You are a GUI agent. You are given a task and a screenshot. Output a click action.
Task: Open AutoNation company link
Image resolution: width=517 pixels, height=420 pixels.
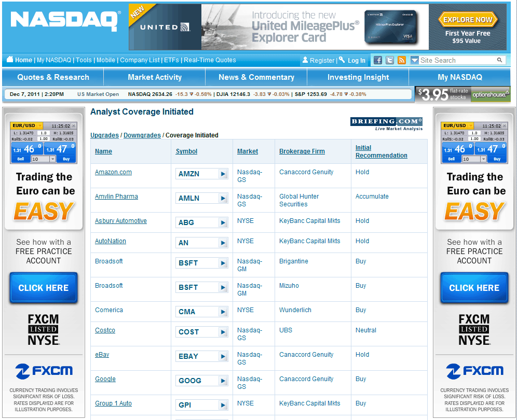coord(111,241)
